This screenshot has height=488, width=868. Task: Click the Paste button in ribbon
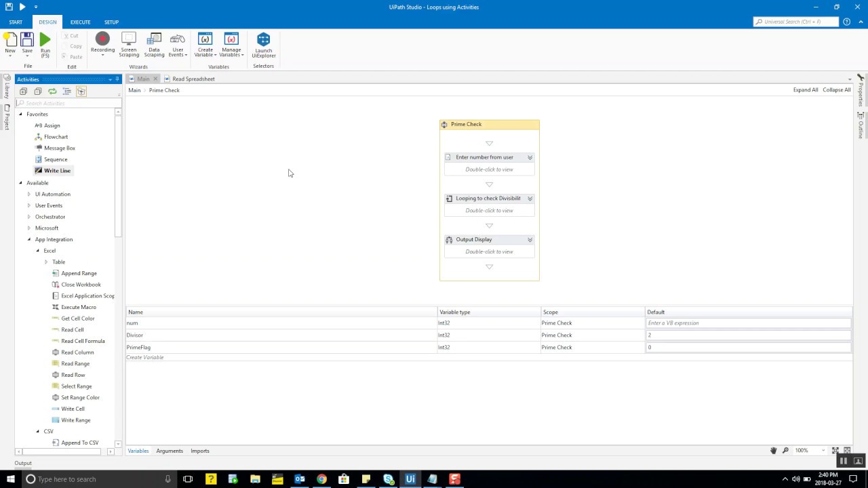pos(71,57)
